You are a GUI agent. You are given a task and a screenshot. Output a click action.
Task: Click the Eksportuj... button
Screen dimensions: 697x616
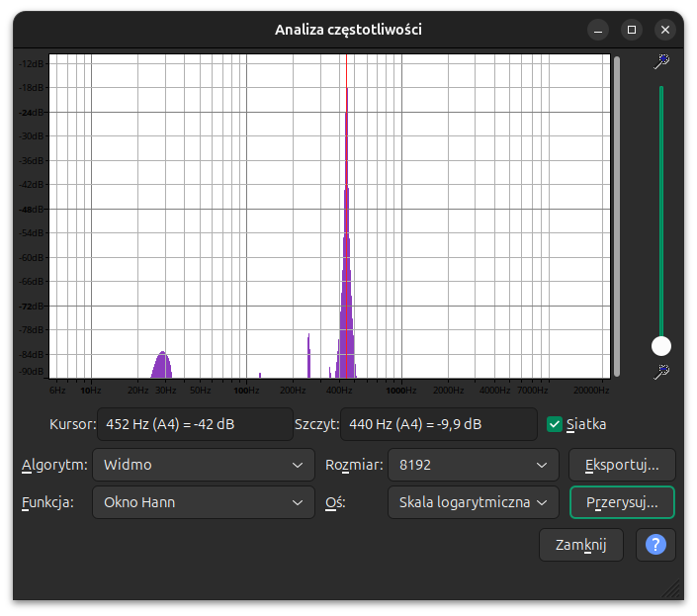(622, 465)
